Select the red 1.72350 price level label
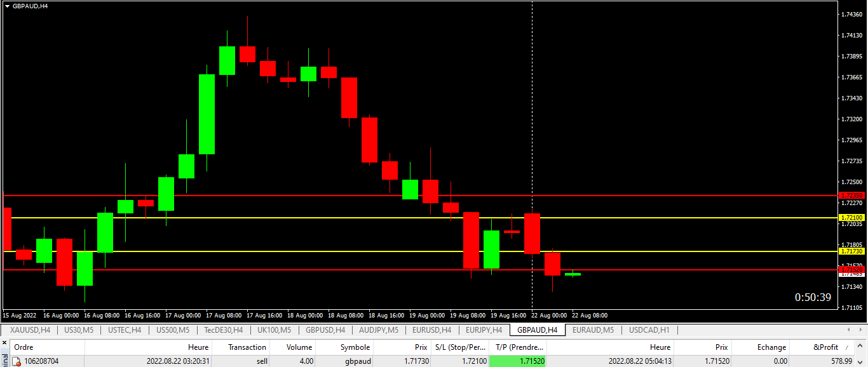Screen dimensions: 868x367 point(851,196)
